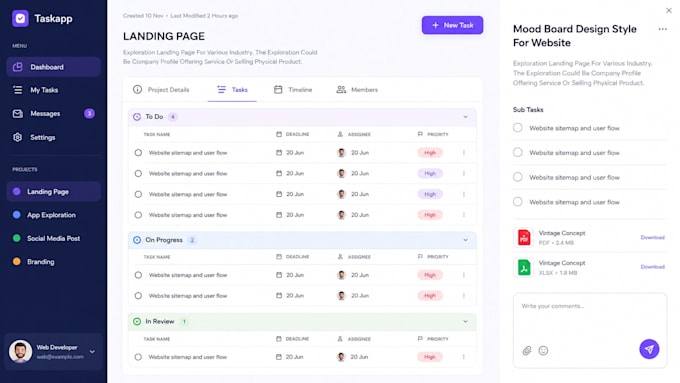The height and width of the screenshot is (383, 680).
Task: Click the To Do clock status icon
Action: tap(137, 117)
